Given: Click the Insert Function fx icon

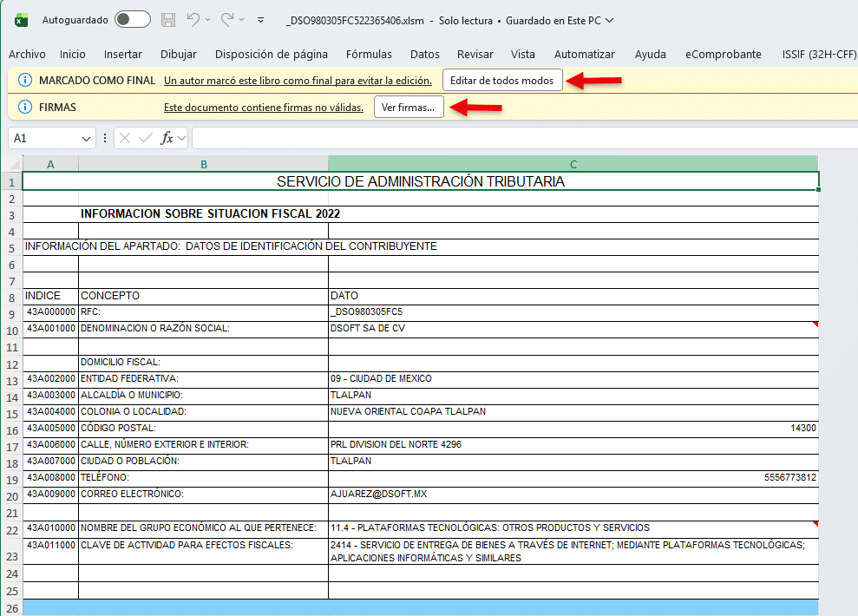Looking at the screenshot, I should 167,138.
